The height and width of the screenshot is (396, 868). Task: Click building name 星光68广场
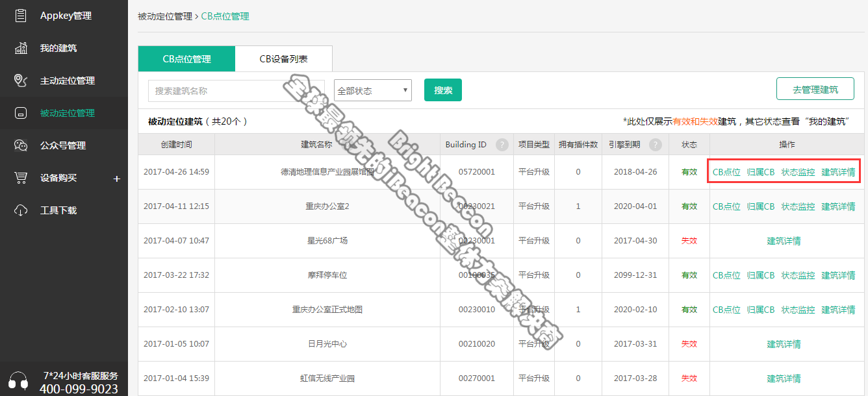click(327, 241)
